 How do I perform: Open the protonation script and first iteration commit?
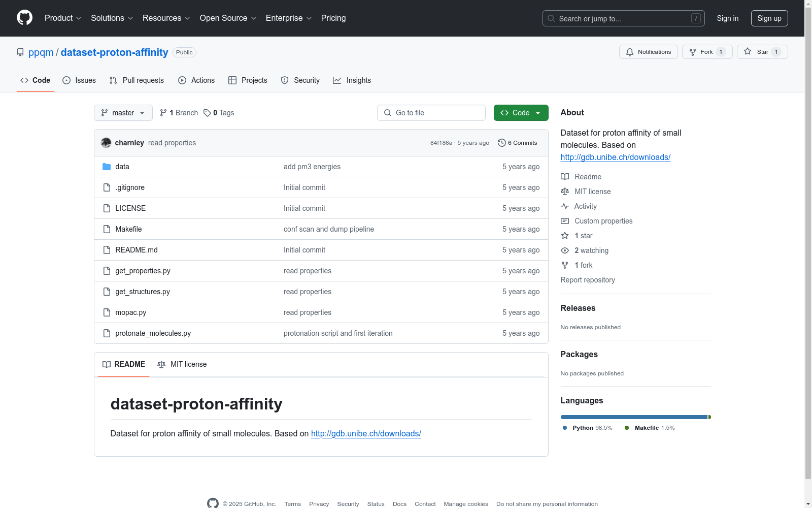click(338, 333)
